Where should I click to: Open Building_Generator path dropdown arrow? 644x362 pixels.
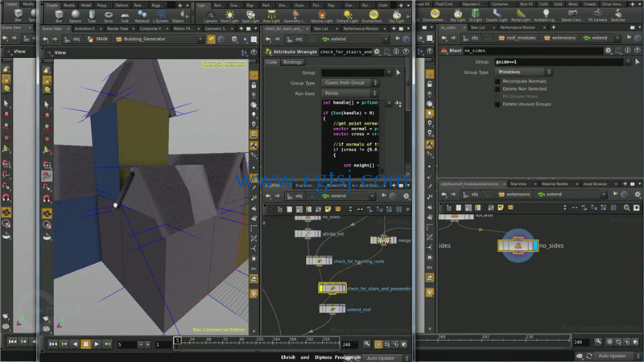pyautogui.click(x=200, y=39)
